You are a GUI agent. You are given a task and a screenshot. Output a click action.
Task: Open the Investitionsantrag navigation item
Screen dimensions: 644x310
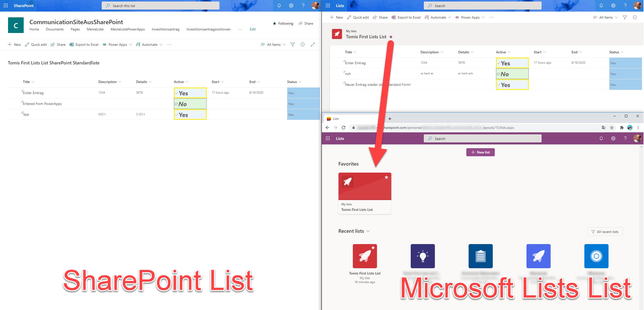pyautogui.click(x=165, y=29)
